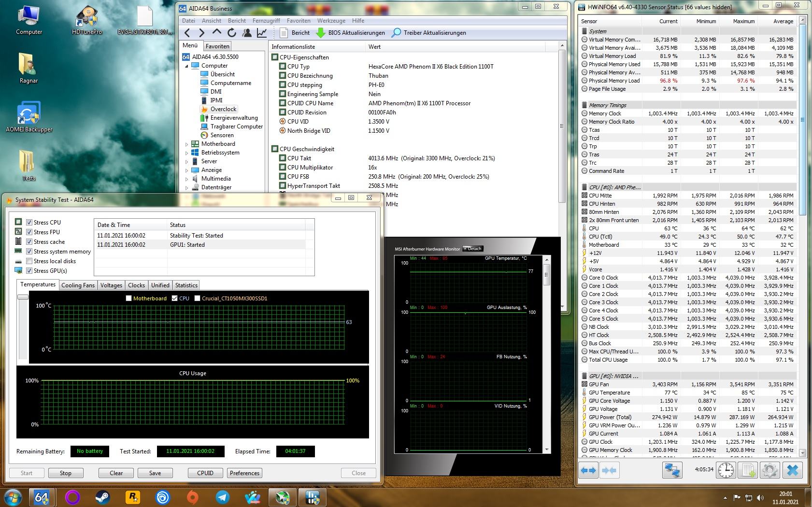
Task: Click the Clear button in stability test
Action: [116, 473]
